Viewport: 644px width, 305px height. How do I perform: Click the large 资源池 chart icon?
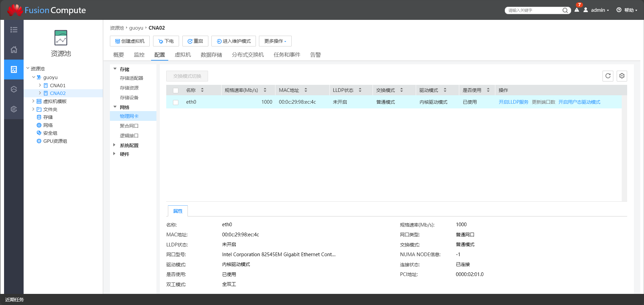click(61, 38)
